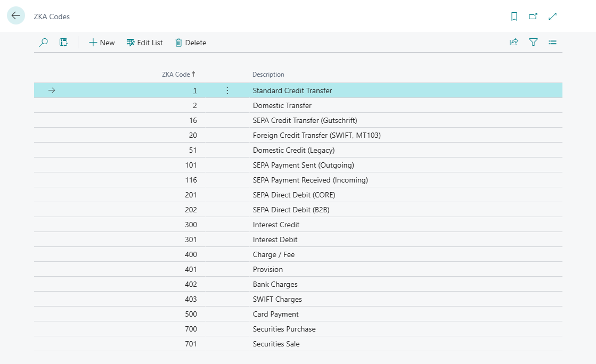Toggle the filter pane icon
The width and height of the screenshot is (596, 364).
pos(533,43)
